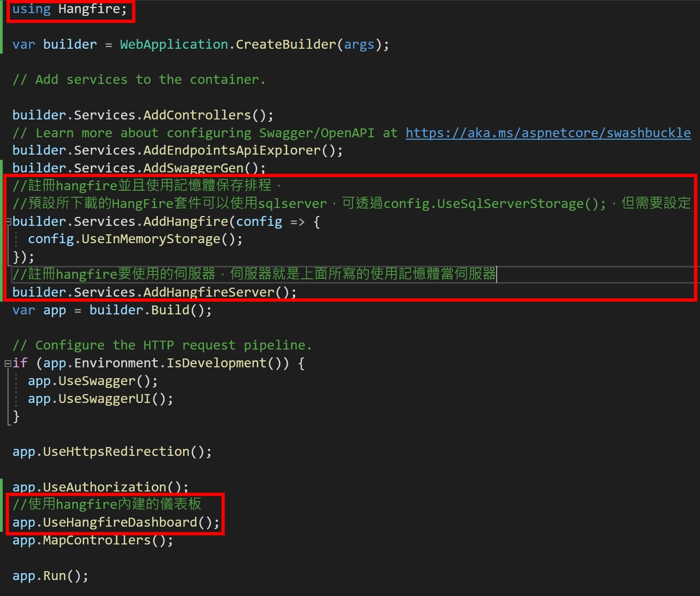The height and width of the screenshot is (596, 700).
Task: Click the app.UseSwagger() line
Action: [x=92, y=381]
